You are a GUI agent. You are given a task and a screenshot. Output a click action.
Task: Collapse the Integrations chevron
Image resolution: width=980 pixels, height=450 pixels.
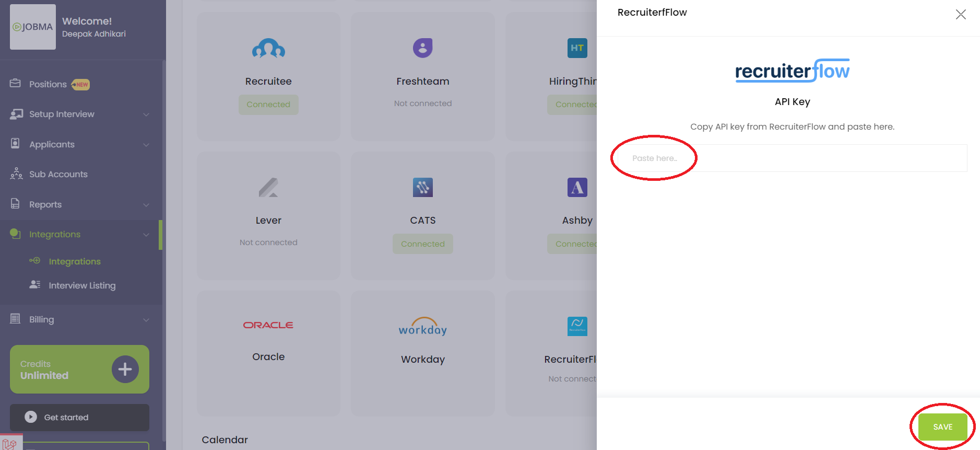point(146,235)
